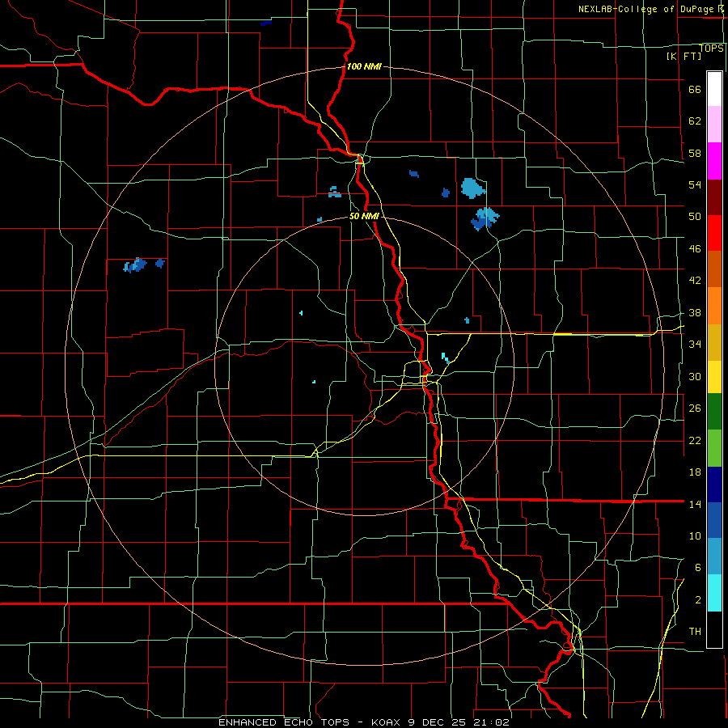Image resolution: width=728 pixels, height=728 pixels.
Task: Select the black TH legend swatch
Action: (714, 629)
